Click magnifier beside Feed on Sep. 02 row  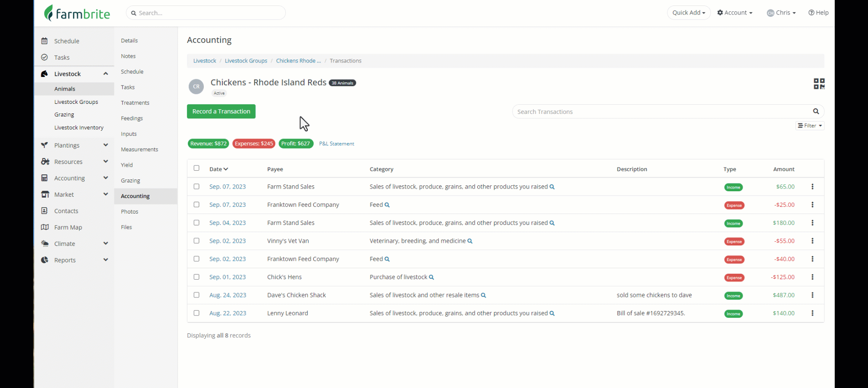(x=387, y=259)
